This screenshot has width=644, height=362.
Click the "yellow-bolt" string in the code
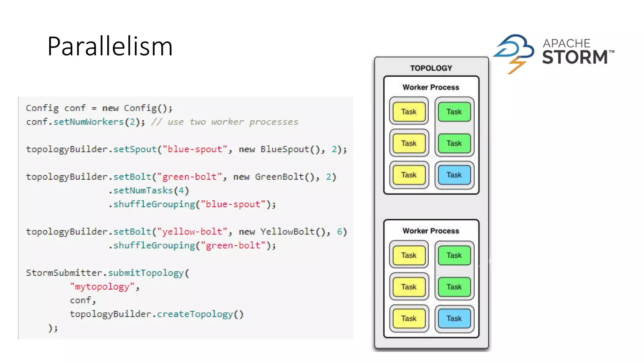[192, 232]
